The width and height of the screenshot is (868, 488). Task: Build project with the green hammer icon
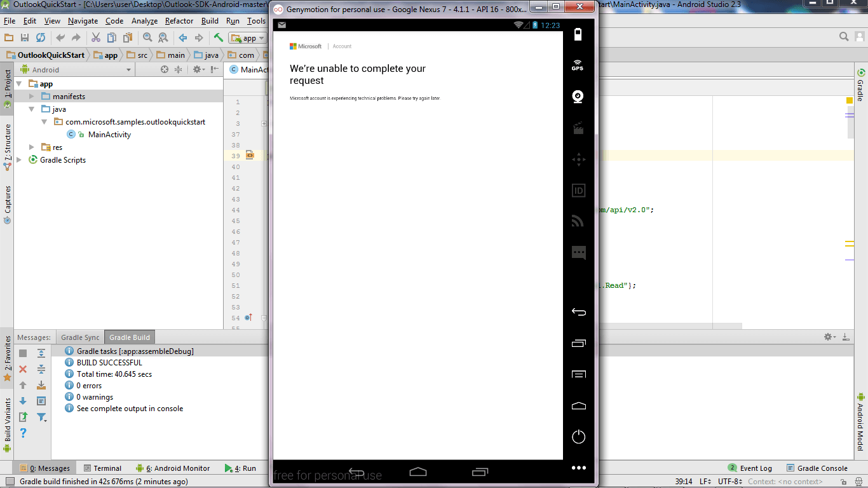pyautogui.click(x=219, y=38)
